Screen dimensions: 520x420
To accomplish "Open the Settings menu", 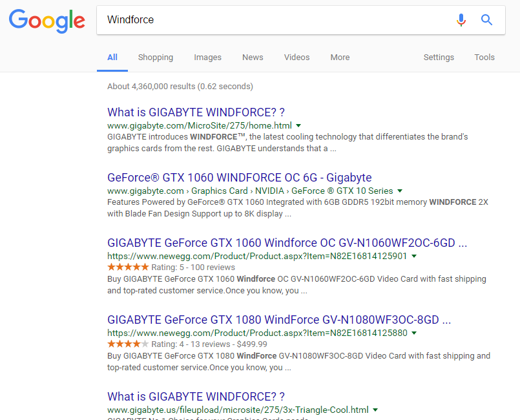I will [x=439, y=58].
